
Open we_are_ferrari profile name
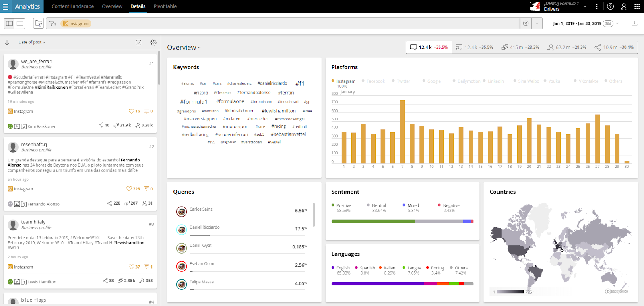[37, 62]
